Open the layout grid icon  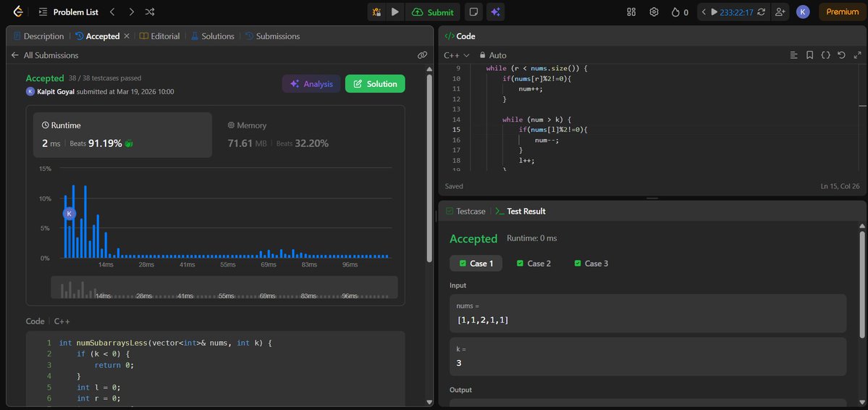tap(631, 12)
